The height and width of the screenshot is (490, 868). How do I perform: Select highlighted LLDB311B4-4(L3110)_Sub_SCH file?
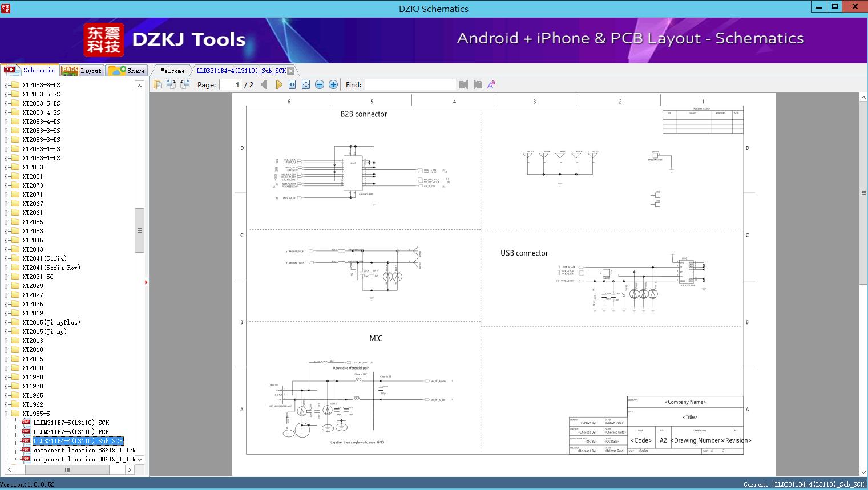pos(78,441)
